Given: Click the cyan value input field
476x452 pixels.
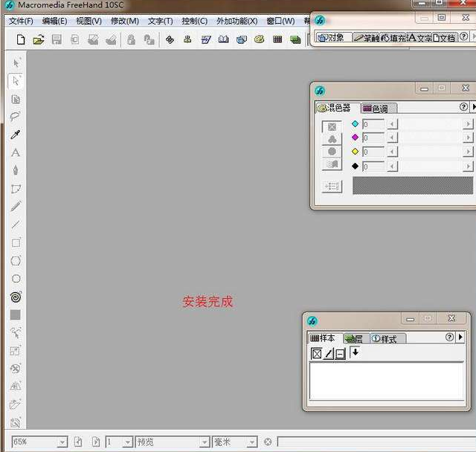Looking at the screenshot, I should click(x=373, y=124).
